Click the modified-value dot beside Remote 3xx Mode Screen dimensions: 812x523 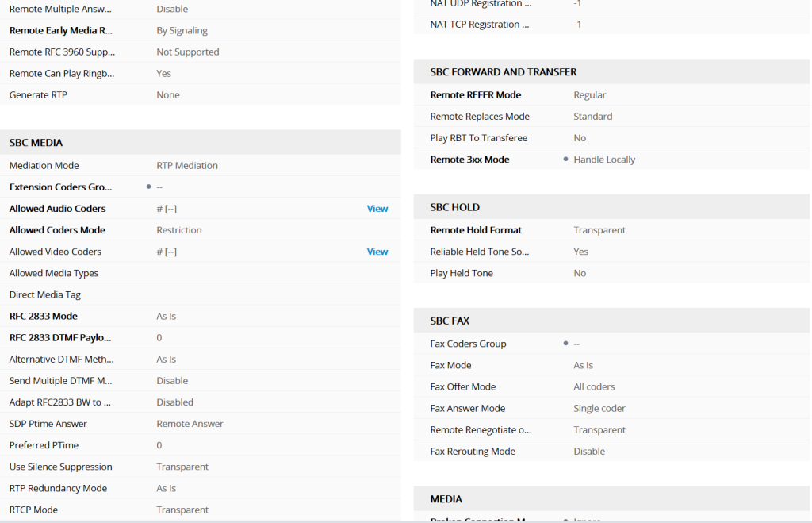564,159
